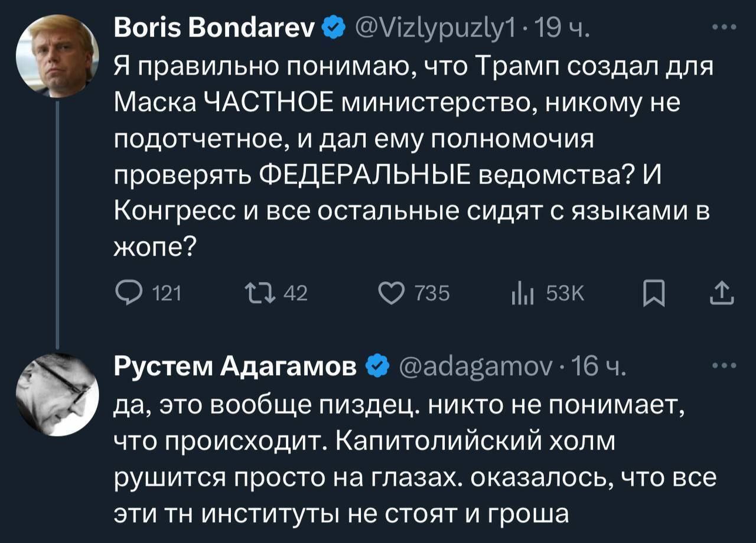Like the tweet with 735 likes
Image resolution: width=756 pixels, height=543 pixels.
click(x=392, y=293)
